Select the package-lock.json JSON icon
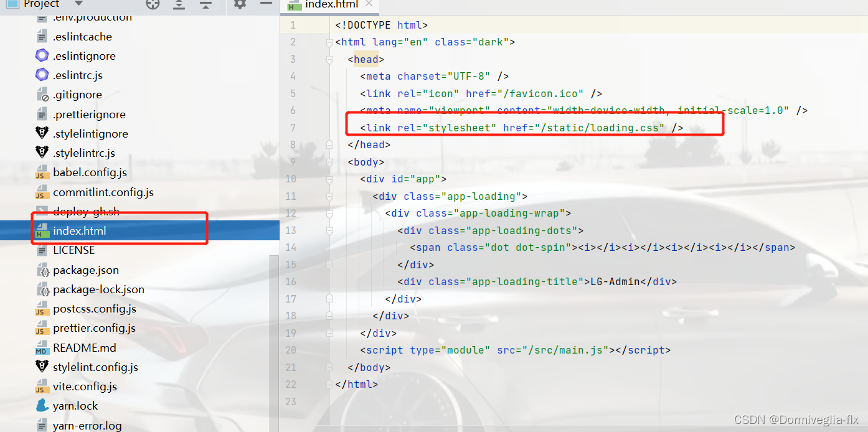Screen dimensions: 868x432 [x=42, y=289]
